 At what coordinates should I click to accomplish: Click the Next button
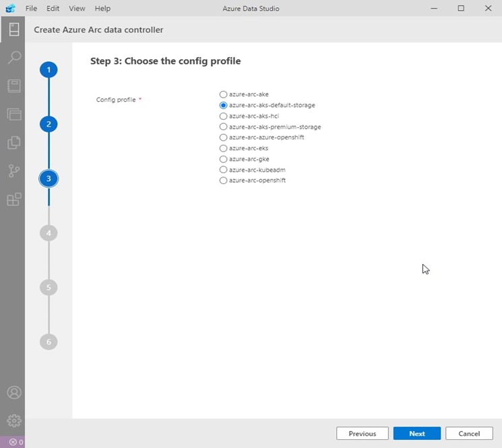pos(417,433)
